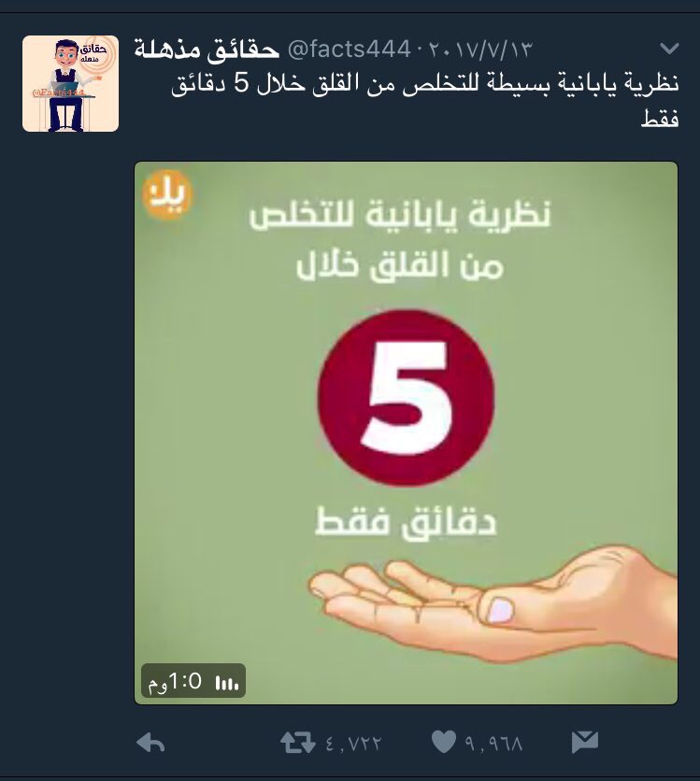Open tweet text about Japanese anxiety theory

click(x=425, y=101)
